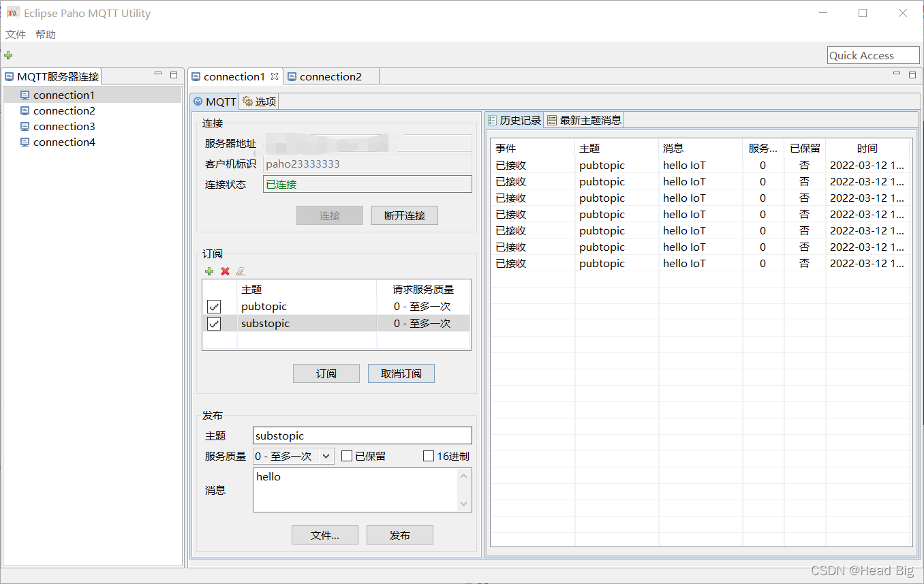Enable the 16进制 hex checkbox
Screen dimensions: 924x584
pos(429,455)
